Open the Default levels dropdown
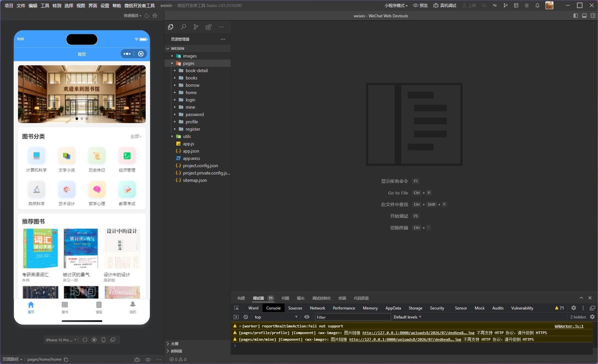 (x=407, y=317)
